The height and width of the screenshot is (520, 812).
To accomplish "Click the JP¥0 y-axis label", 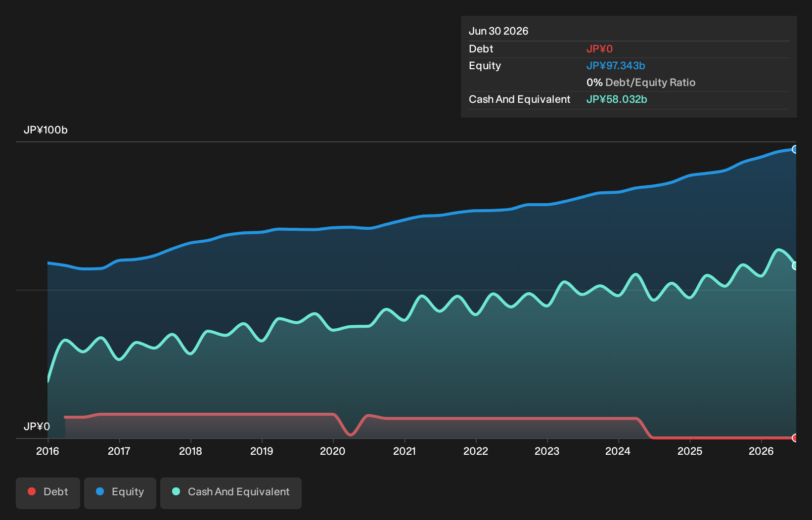I will 37,427.
